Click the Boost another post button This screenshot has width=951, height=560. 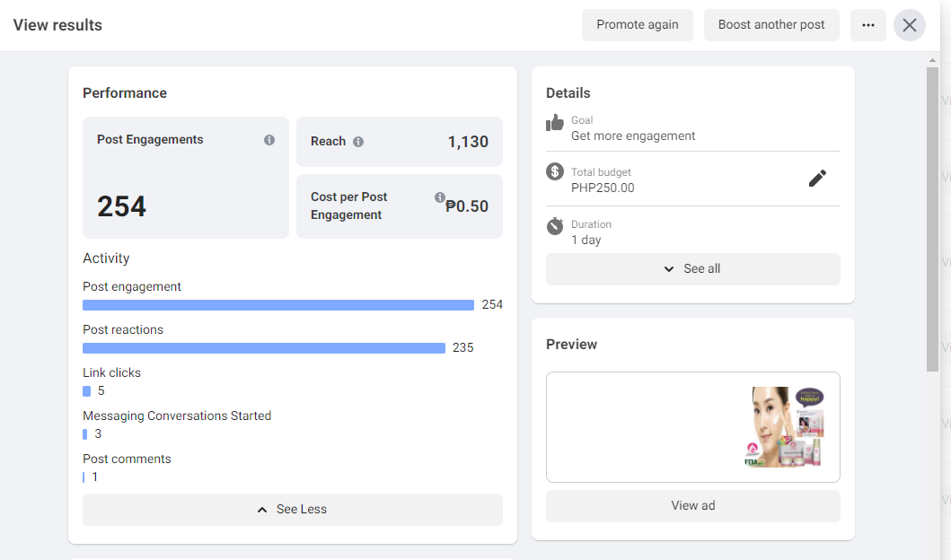click(771, 25)
